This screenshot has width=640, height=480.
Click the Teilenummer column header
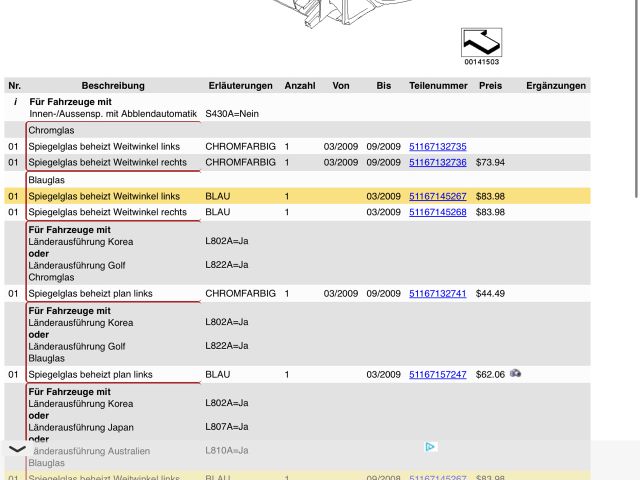click(438, 86)
